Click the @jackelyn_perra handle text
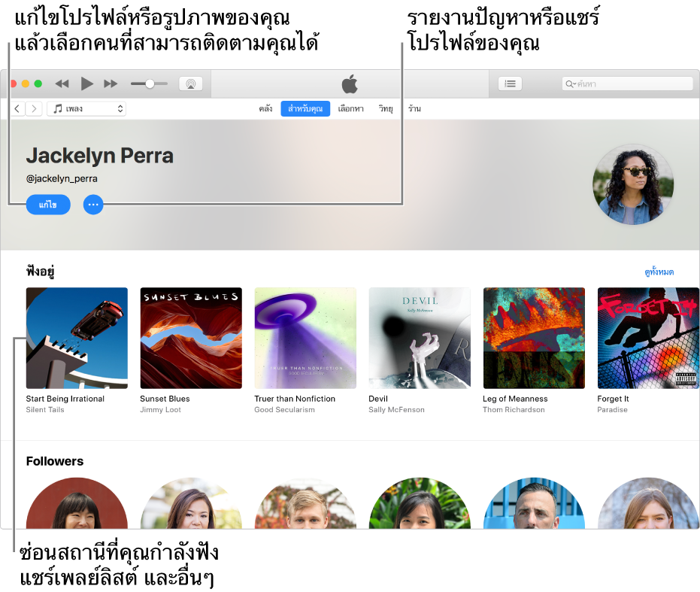 point(62,179)
